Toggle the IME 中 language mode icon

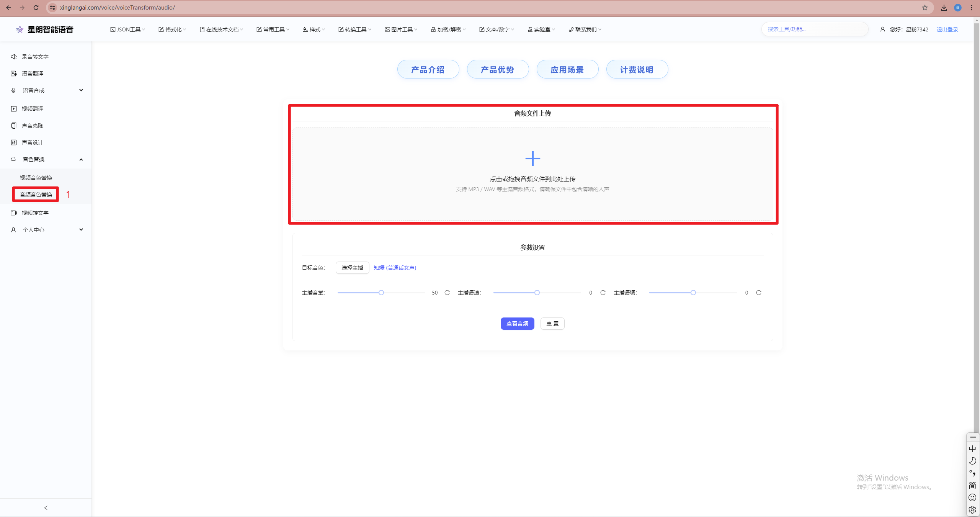pos(972,449)
